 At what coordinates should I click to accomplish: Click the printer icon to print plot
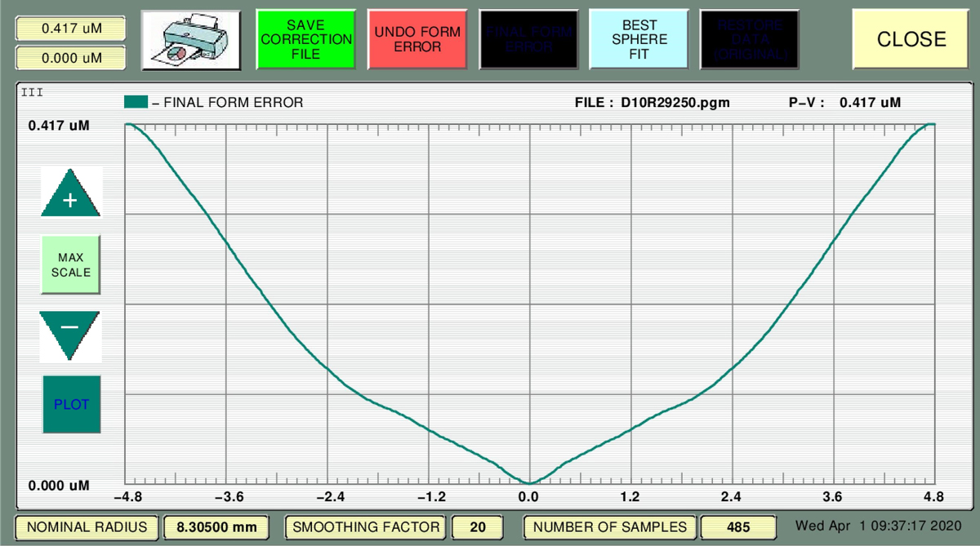click(x=191, y=39)
